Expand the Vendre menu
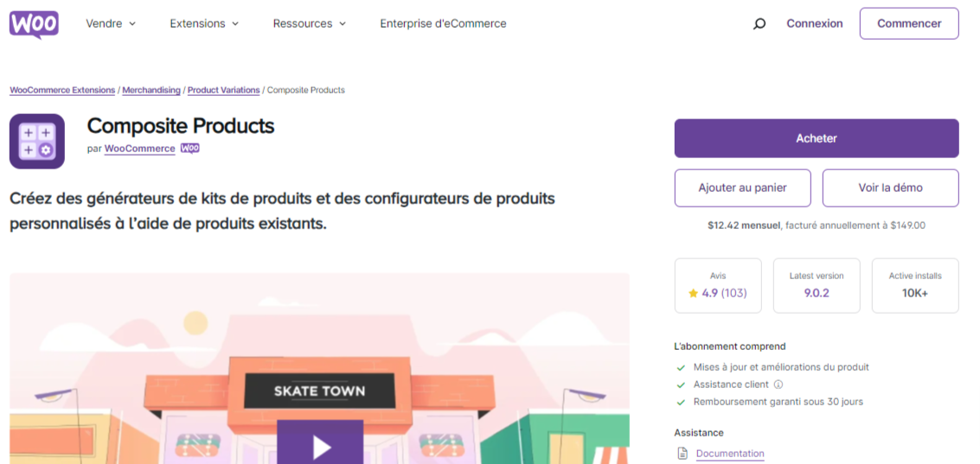Image resolution: width=980 pixels, height=464 pixels. (x=111, y=23)
